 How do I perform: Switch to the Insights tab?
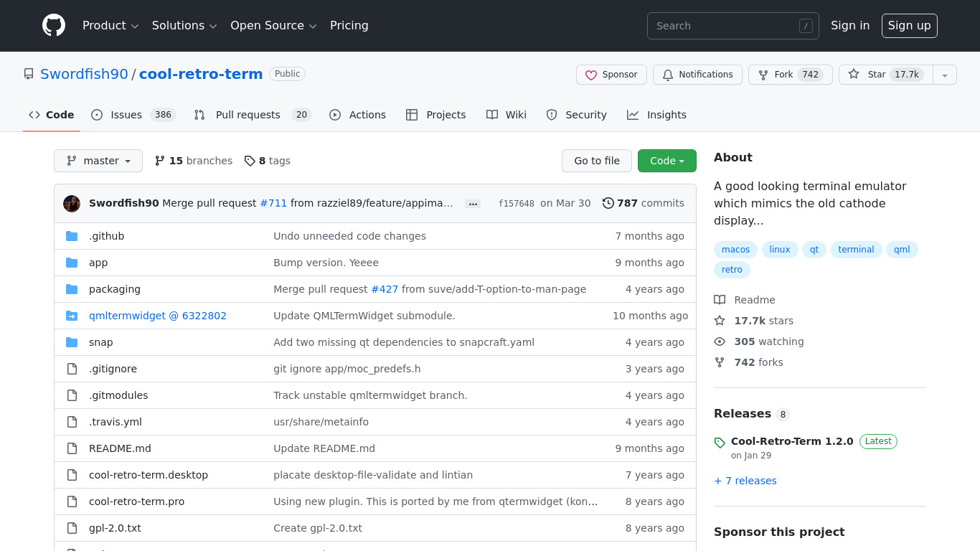tap(656, 115)
